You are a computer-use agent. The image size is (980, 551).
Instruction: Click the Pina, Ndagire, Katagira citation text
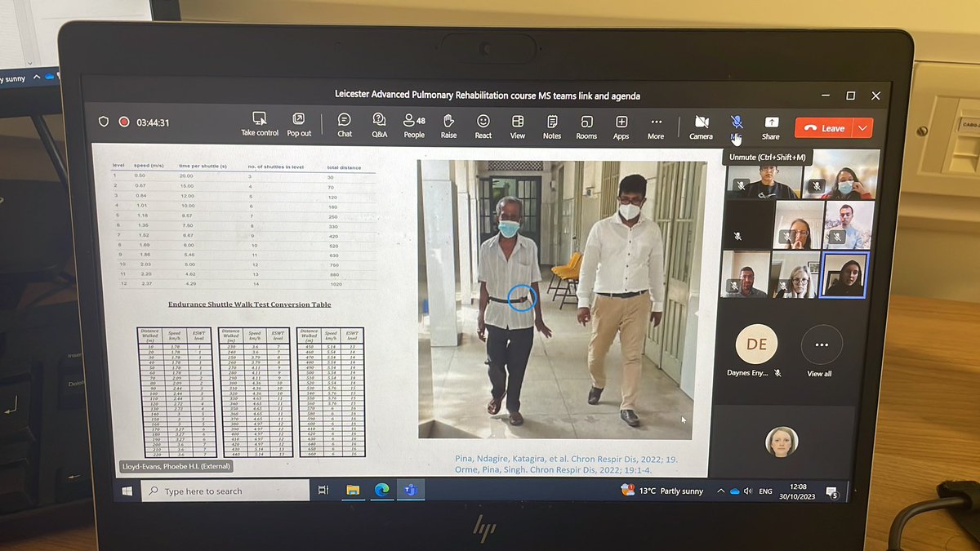tap(566, 458)
